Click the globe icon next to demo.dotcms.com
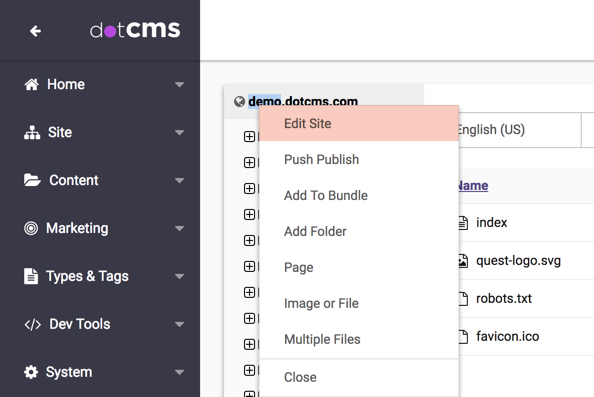The width and height of the screenshot is (594, 397). 239,102
